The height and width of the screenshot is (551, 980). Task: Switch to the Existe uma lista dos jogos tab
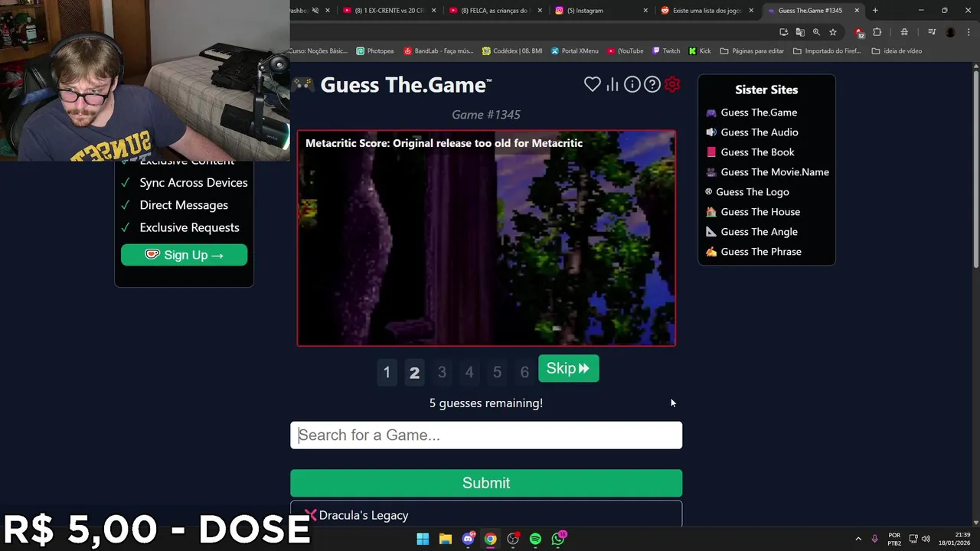click(x=708, y=11)
